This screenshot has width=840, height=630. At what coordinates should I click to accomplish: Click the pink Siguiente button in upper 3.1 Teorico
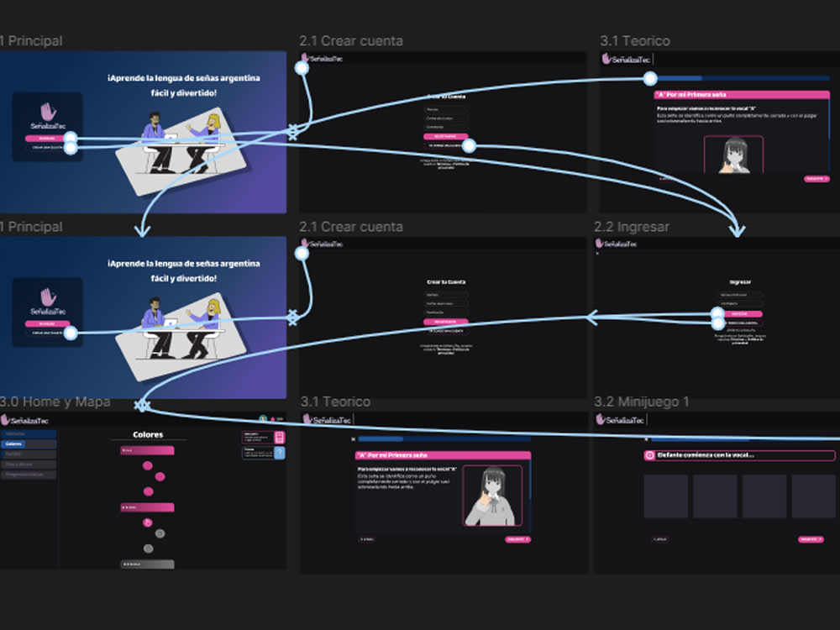tap(816, 179)
